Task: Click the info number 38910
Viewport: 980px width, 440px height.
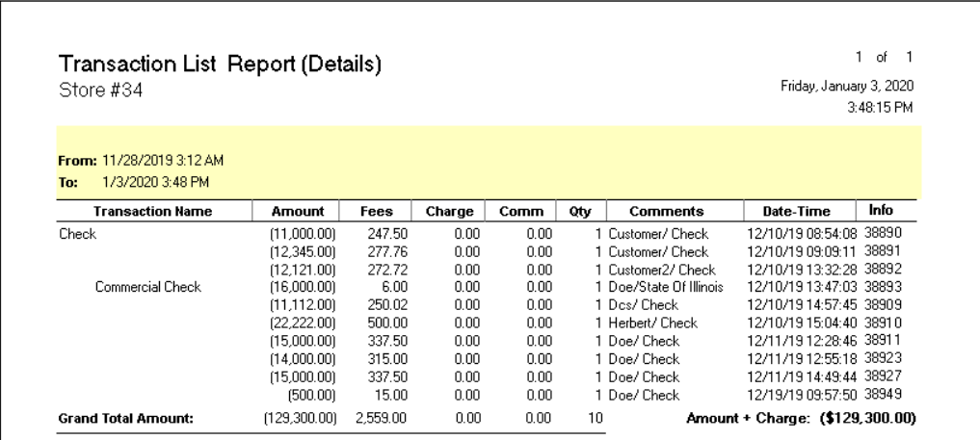Action: point(883,323)
